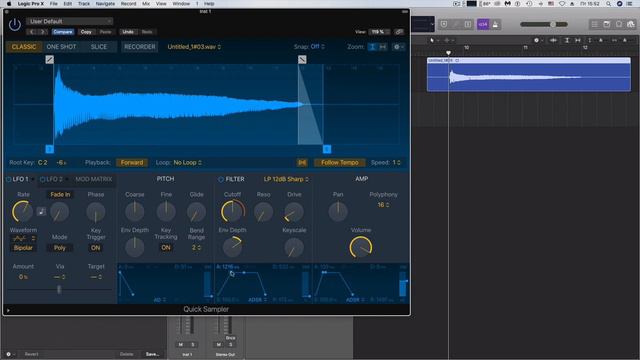The width and height of the screenshot is (640, 360).
Task: Open the Polyphony 16 dropdown
Action: coord(383,204)
